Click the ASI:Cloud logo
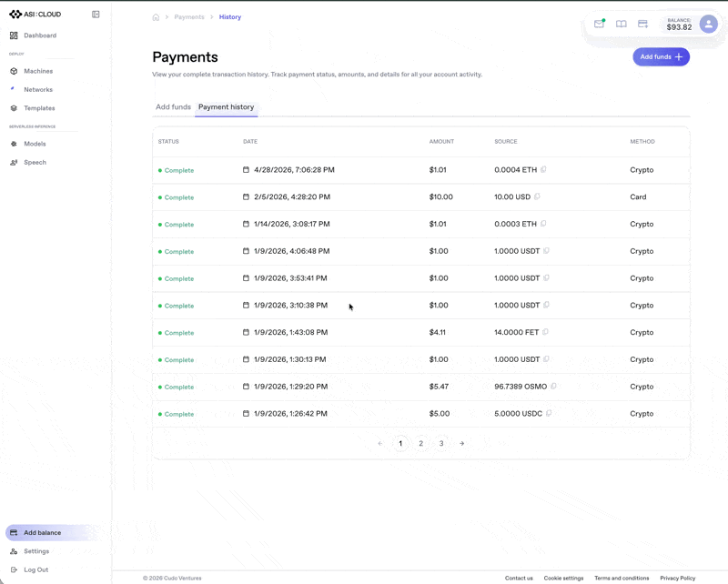This screenshot has width=728, height=584. tap(35, 15)
